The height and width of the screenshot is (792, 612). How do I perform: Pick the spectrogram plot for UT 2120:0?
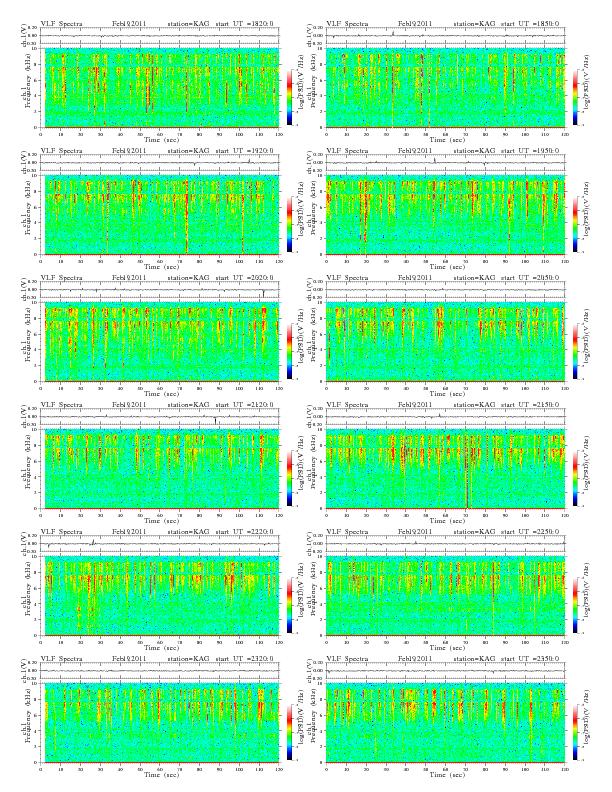point(160,469)
